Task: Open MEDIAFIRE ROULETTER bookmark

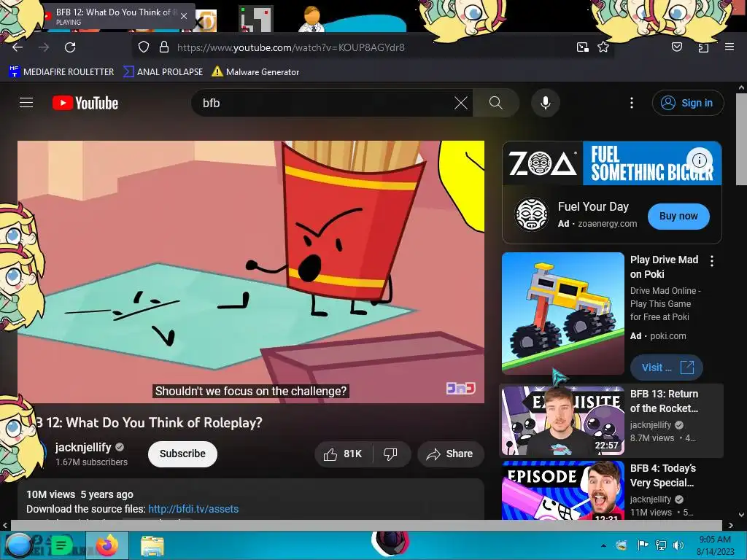Action: [x=61, y=72]
